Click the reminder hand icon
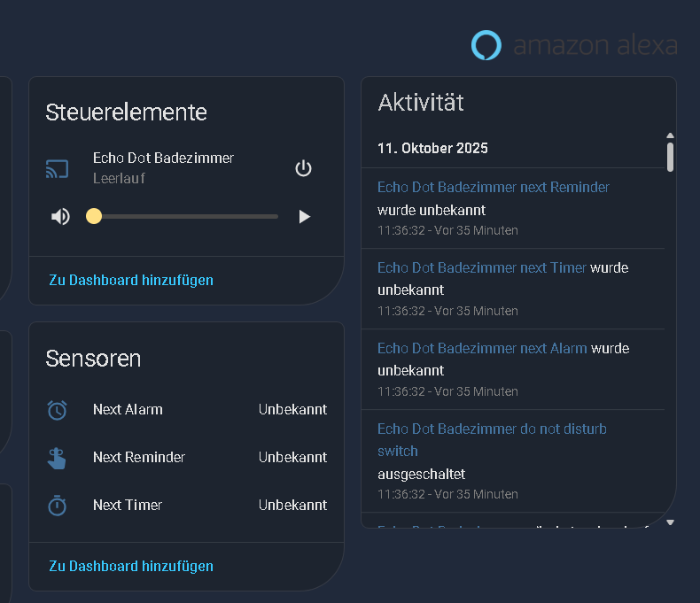The height and width of the screenshot is (603, 700). tap(58, 458)
